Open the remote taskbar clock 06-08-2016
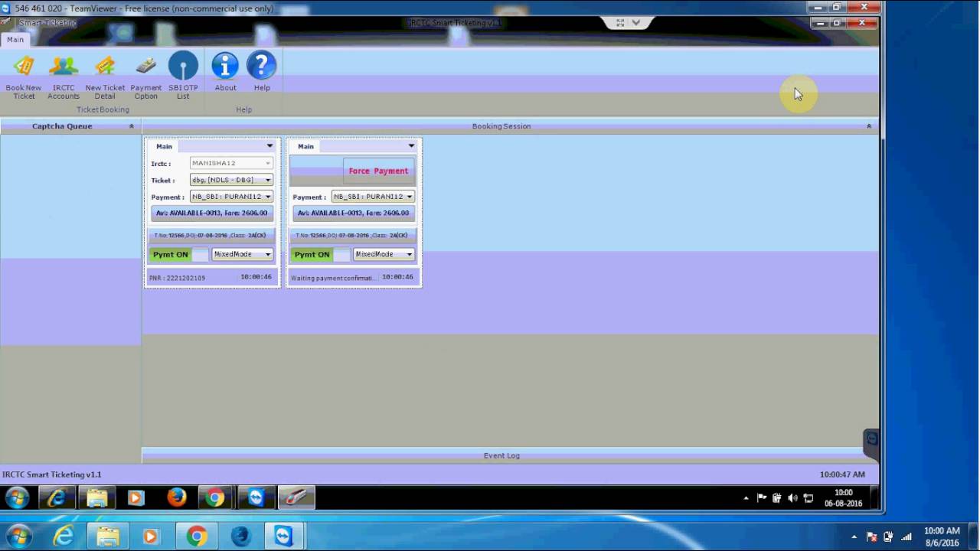980x551 pixels. (x=843, y=498)
